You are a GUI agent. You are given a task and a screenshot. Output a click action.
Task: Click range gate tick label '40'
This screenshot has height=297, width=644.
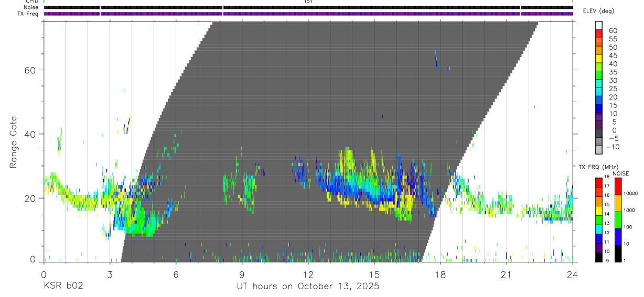(x=30, y=134)
